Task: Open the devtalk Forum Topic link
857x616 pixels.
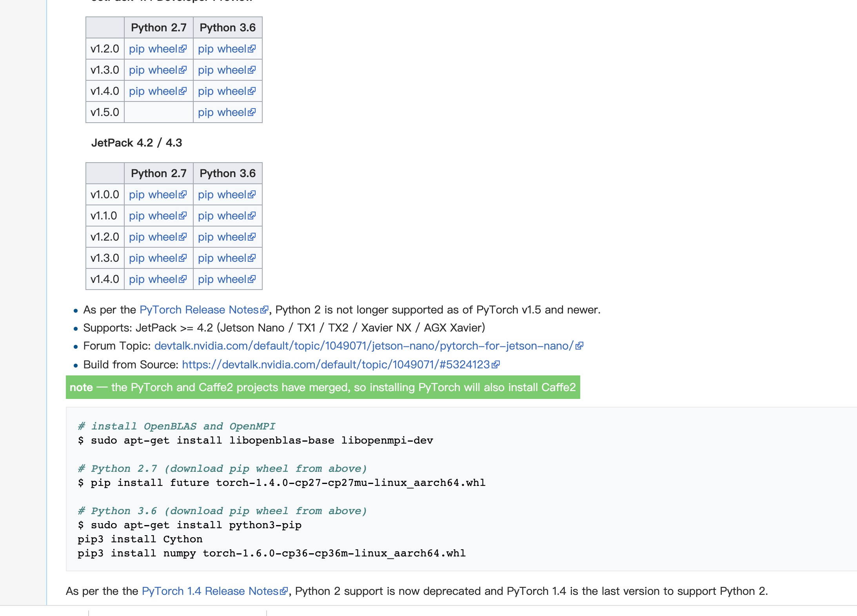Action: [364, 346]
